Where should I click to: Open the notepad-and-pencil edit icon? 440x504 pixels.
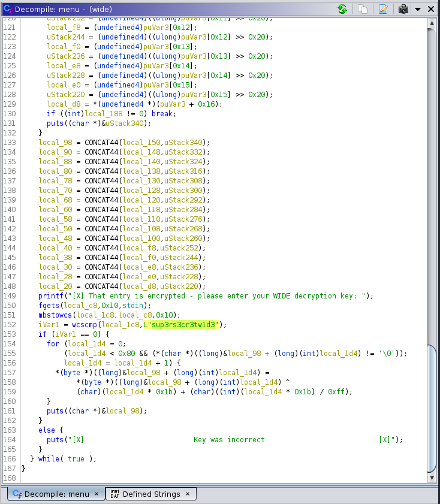tap(383, 9)
